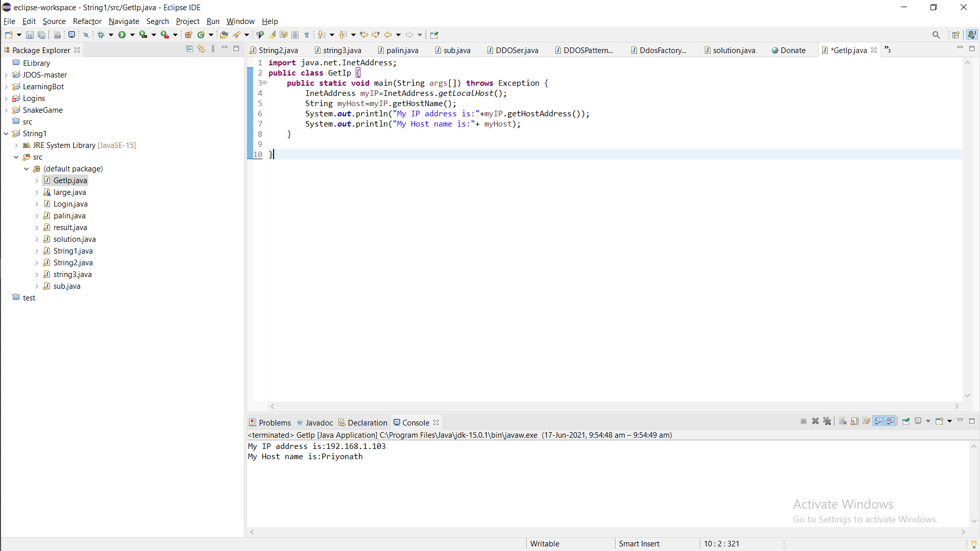Click the New Java Package icon
Image resolution: width=980 pixels, height=551 pixels.
pos(188,35)
